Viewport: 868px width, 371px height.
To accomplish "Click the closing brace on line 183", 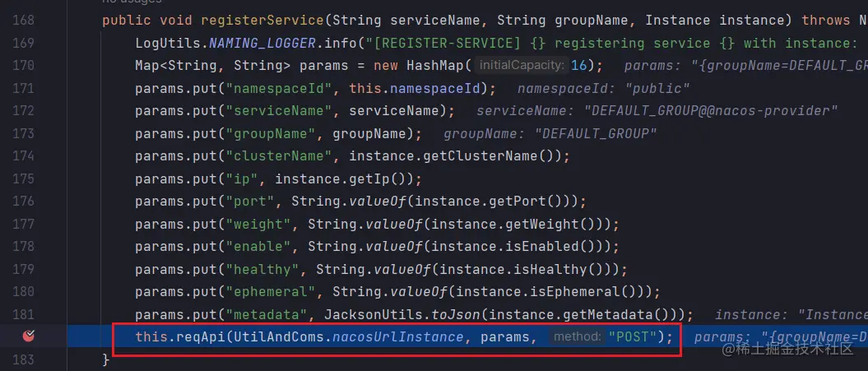I will pyautogui.click(x=106, y=359).
